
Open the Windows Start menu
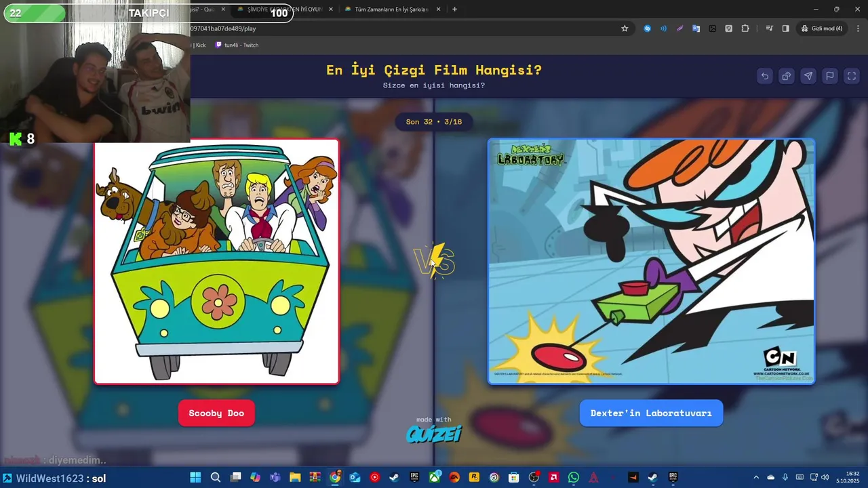pos(195,477)
